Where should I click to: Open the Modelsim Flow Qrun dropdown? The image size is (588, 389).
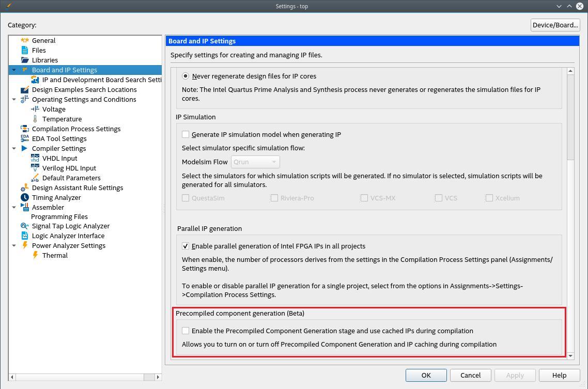pos(255,162)
